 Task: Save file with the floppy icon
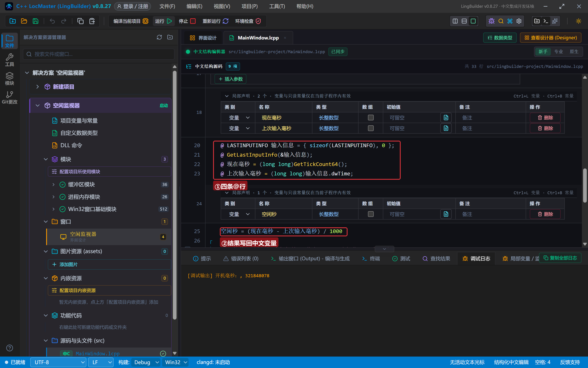(36, 21)
